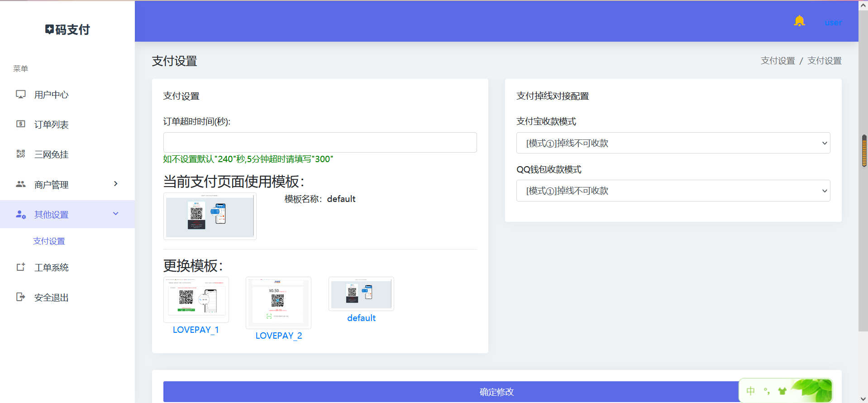Image resolution: width=868 pixels, height=403 pixels.
Task: Click the 安全退出 logout icon
Action: click(x=21, y=297)
